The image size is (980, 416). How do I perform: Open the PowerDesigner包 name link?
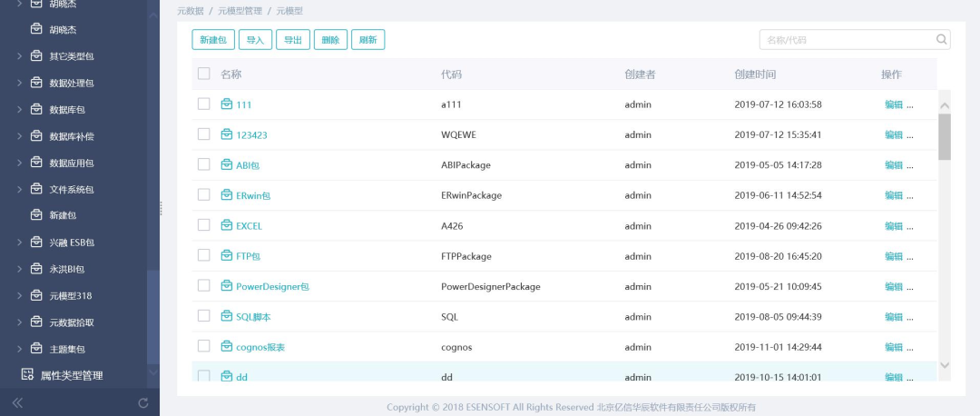tap(272, 286)
